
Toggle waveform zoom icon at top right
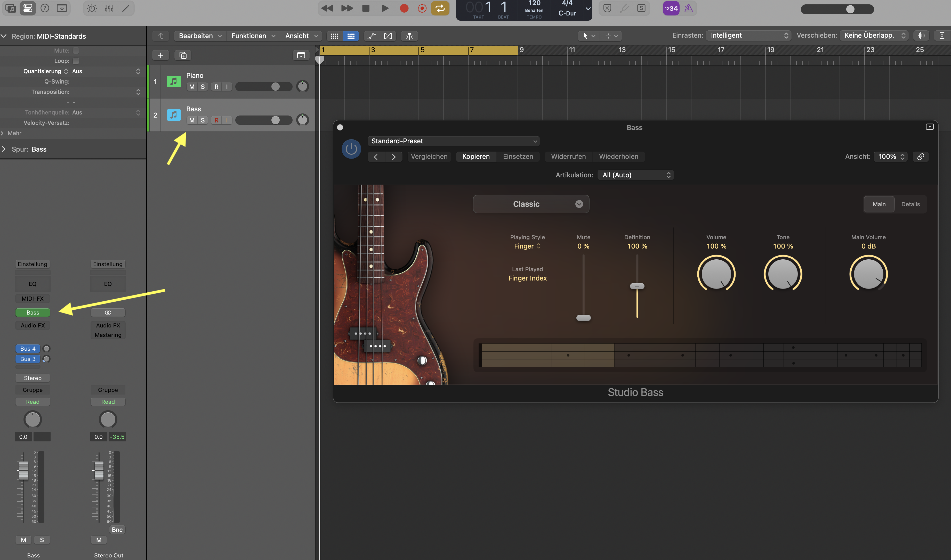pos(922,36)
